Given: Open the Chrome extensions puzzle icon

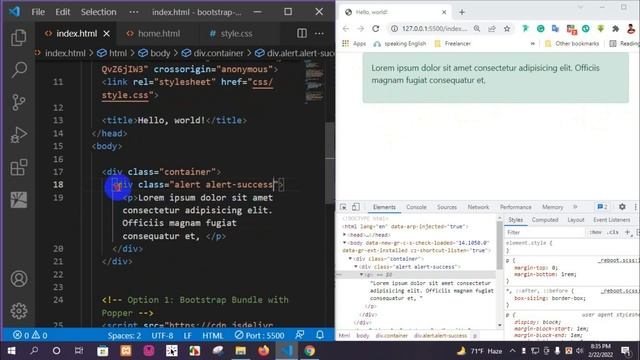Looking at the screenshot, I should pos(616,29).
